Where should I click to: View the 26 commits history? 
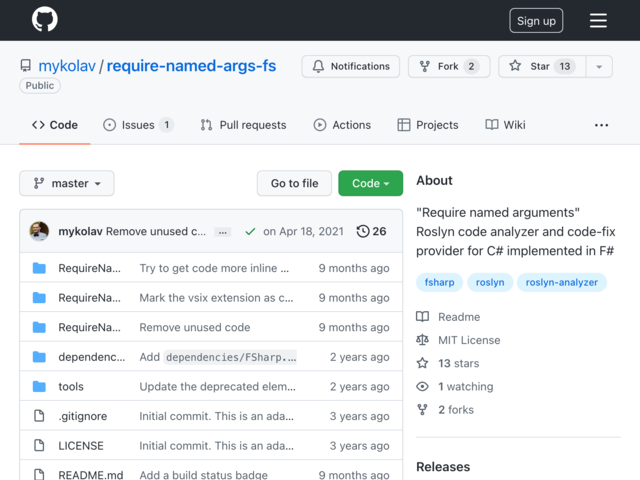pyautogui.click(x=371, y=231)
